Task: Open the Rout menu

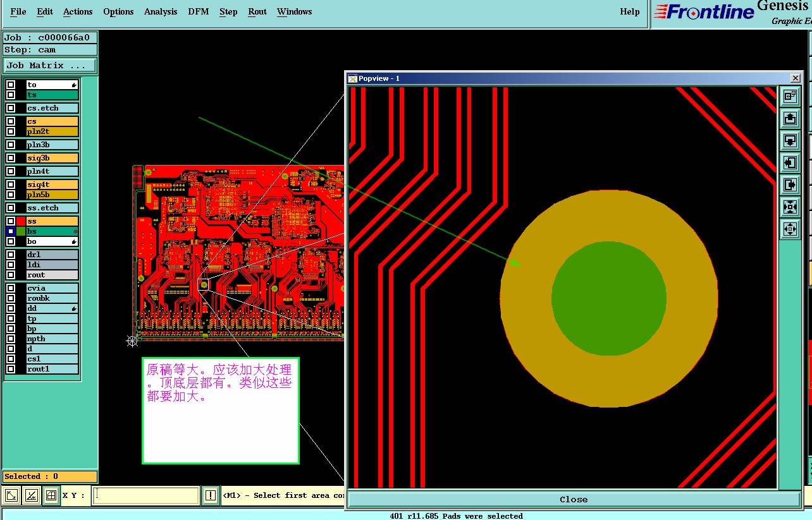Action: pos(257,11)
